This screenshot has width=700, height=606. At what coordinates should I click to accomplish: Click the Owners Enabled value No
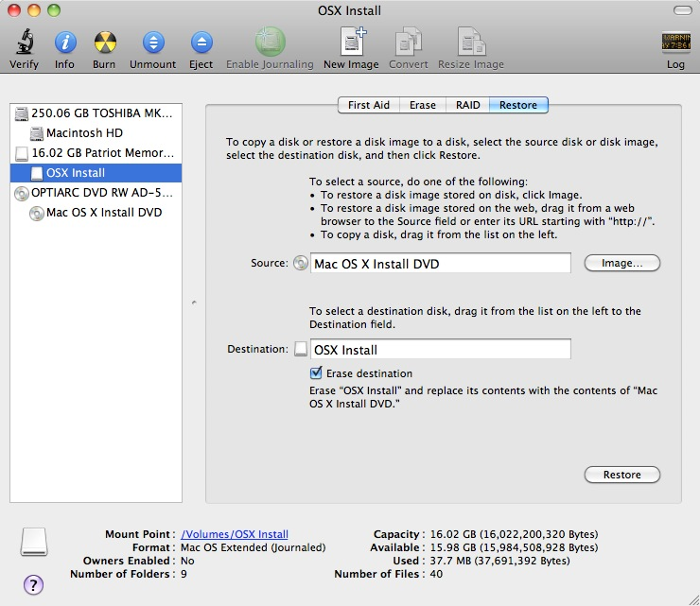187,561
